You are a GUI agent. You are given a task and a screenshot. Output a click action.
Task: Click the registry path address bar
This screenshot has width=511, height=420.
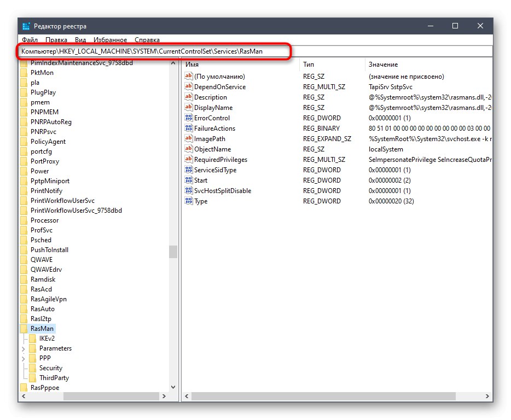pos(255,51)
